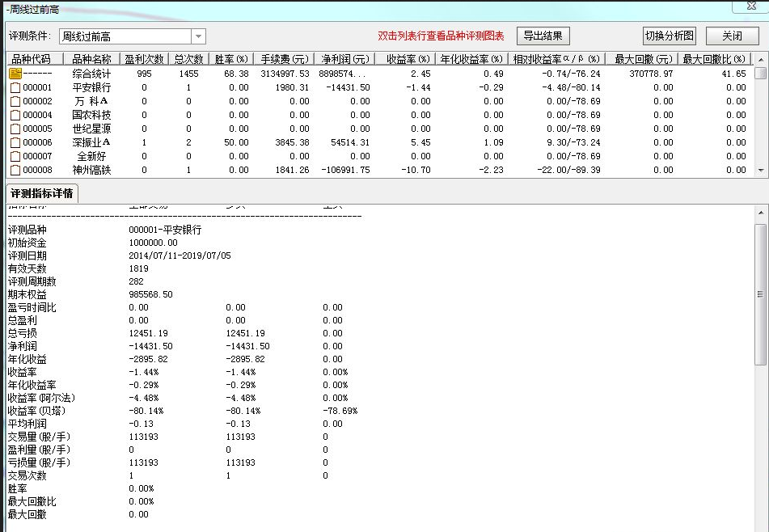Select the 深振业A name cell

91,142
